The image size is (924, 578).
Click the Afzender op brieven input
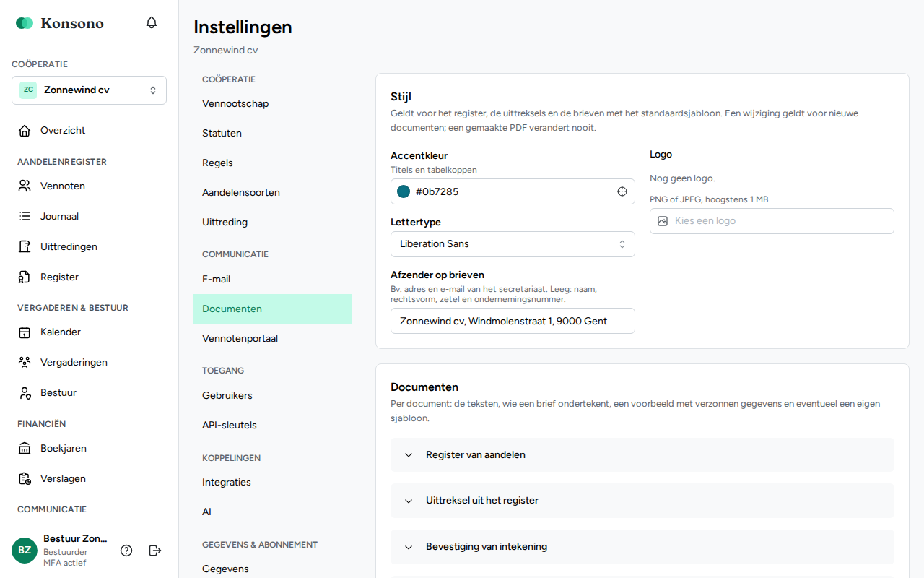tap(513, 321)
